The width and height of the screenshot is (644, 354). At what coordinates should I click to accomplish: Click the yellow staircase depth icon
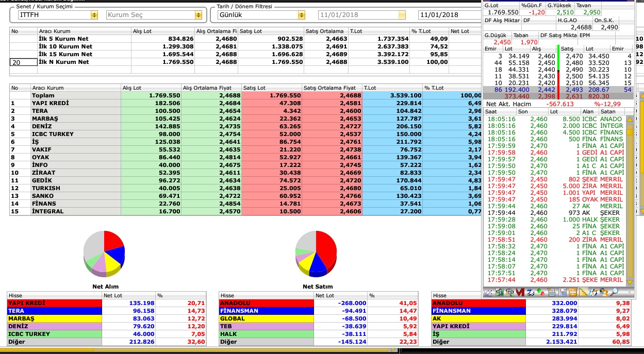583,293
